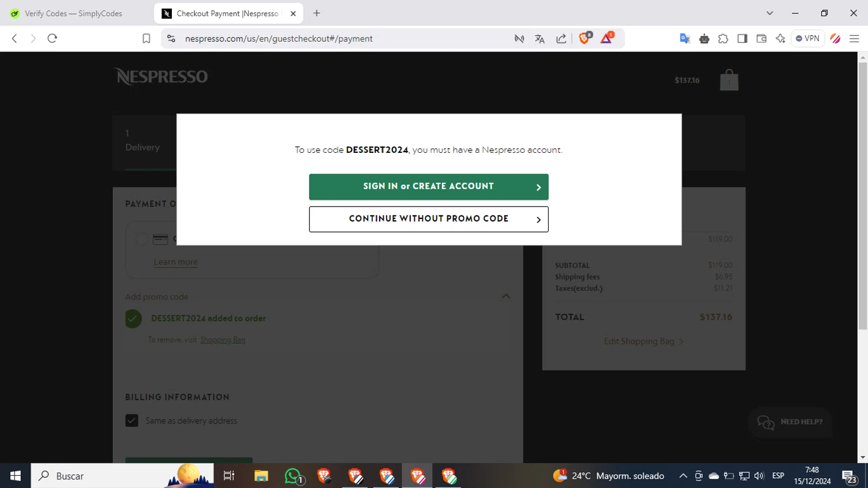Close the Checkout Payment tab

(x=293, y=13)
